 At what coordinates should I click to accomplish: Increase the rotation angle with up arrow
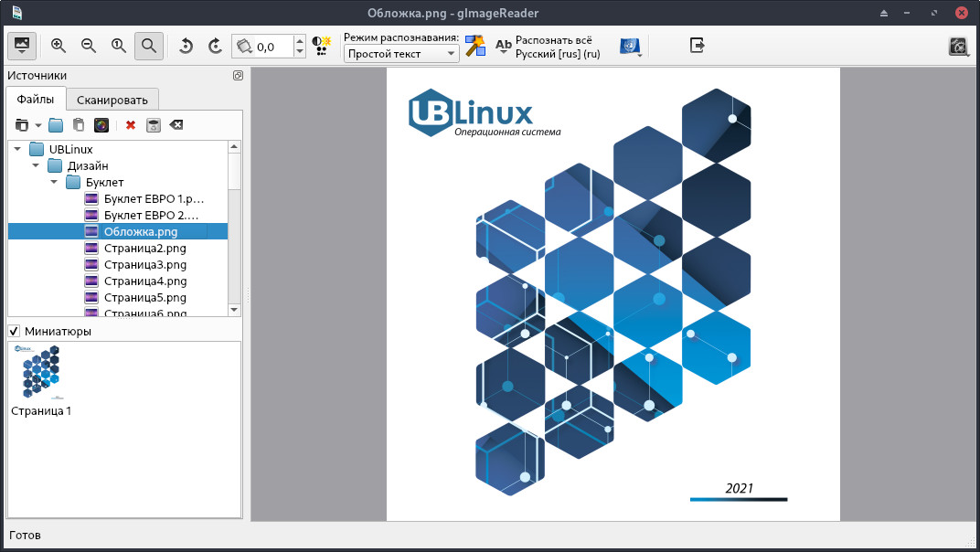pos(300,40)
